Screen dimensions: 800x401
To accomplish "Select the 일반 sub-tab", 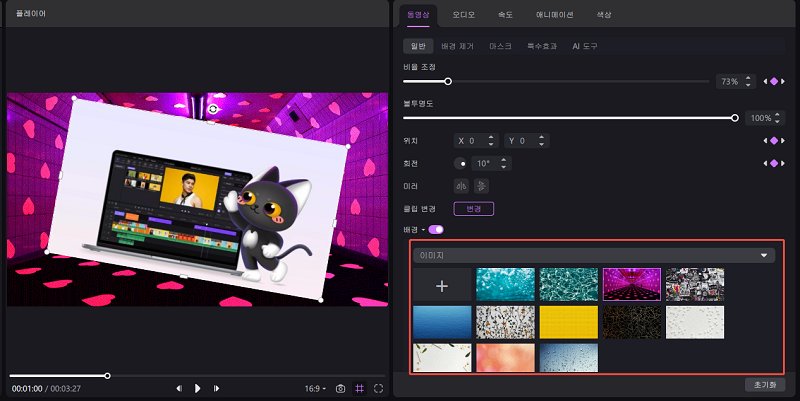I will pyautogui.click(x=418, y=46).
